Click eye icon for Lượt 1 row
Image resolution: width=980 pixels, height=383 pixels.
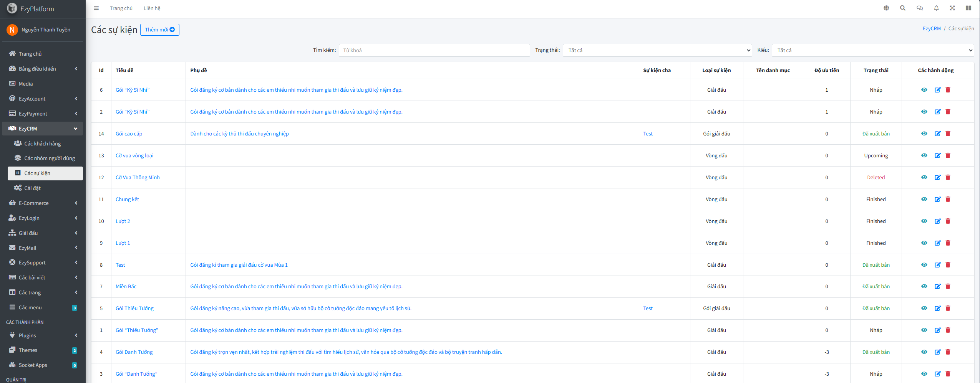pos(924,243)
